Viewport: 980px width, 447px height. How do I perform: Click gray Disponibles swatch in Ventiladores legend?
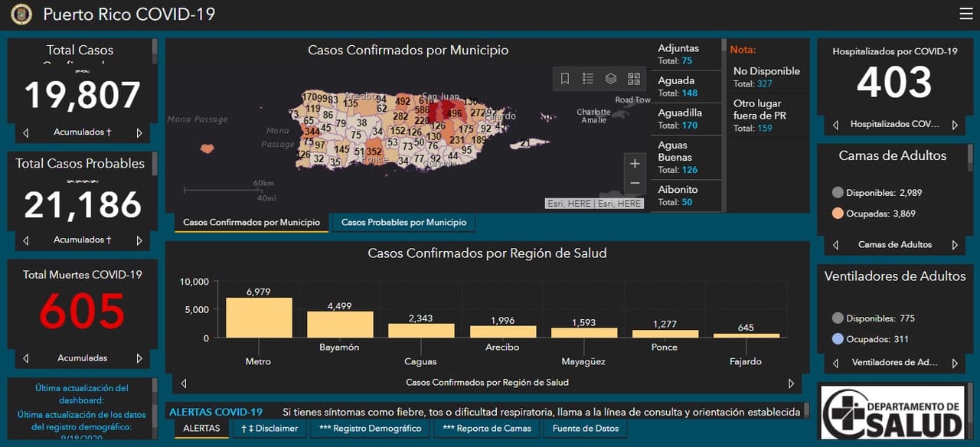(837, 318)
